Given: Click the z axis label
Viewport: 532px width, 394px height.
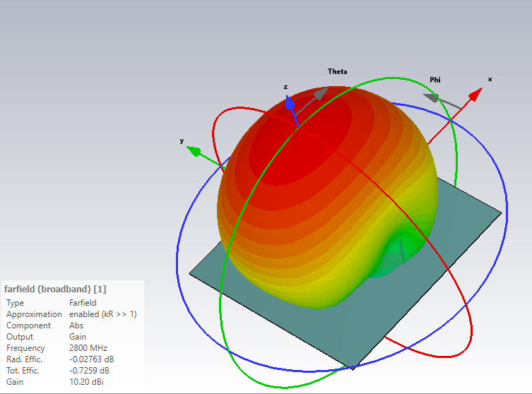Looking at the screenshot, I should tap(285, 87).
